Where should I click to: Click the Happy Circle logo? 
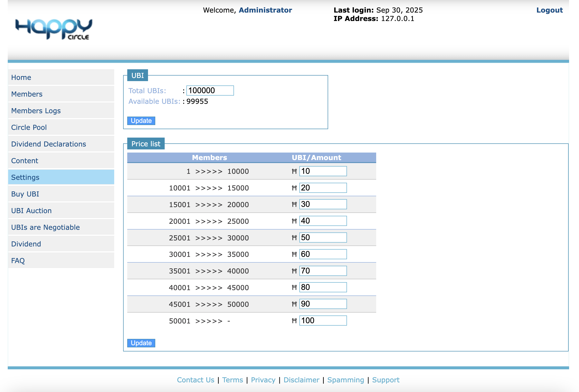pos(54,29)
